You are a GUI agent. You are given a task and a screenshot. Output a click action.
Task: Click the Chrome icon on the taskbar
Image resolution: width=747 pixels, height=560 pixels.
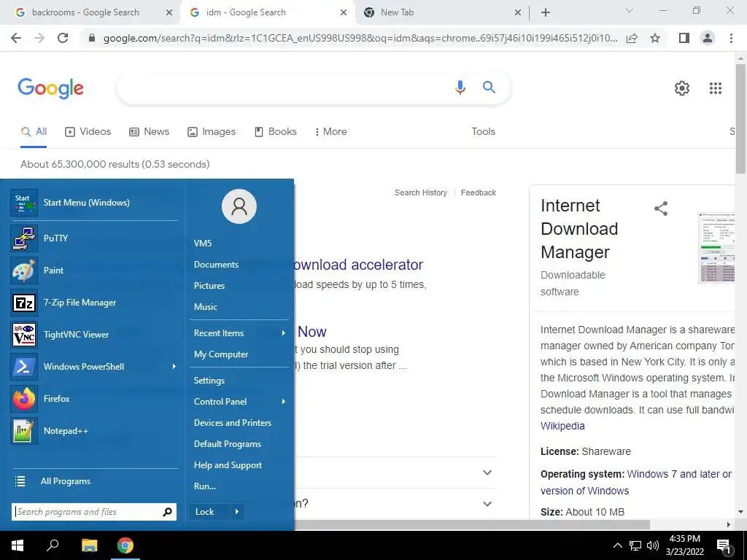(125, 545)
